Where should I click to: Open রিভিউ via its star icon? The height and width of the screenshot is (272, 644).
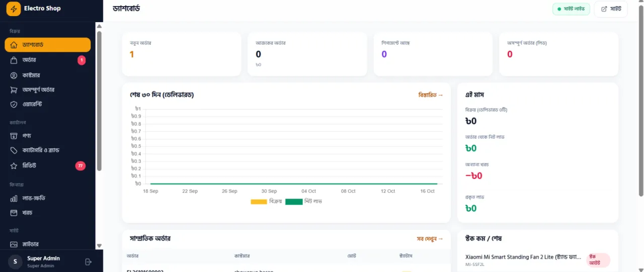click(14, 165)
